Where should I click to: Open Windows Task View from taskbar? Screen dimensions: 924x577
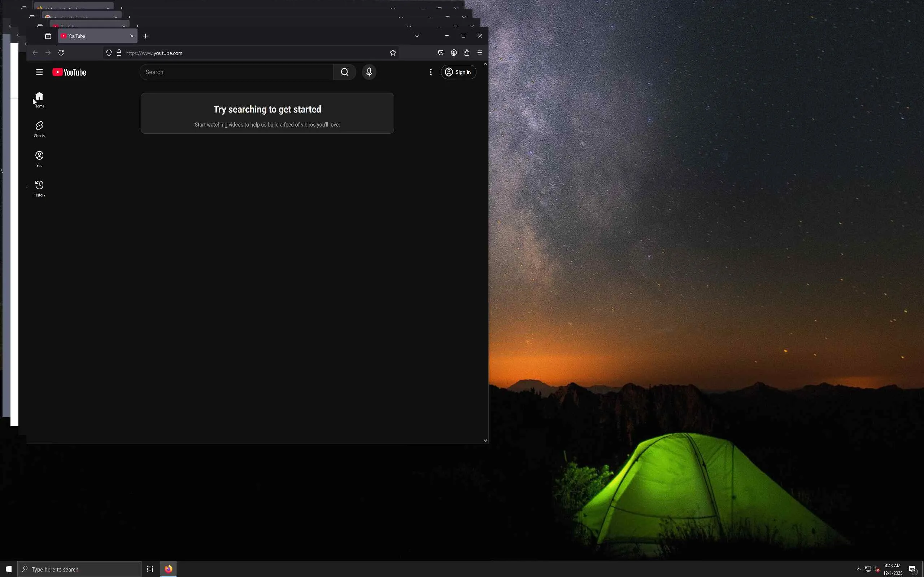150,569
